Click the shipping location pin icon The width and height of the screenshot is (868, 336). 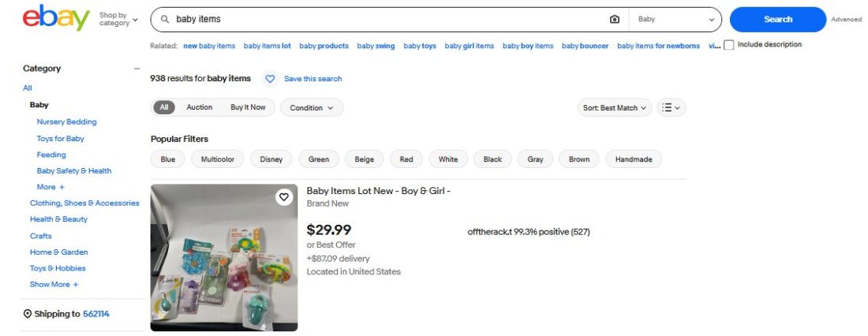coord(28,314)
